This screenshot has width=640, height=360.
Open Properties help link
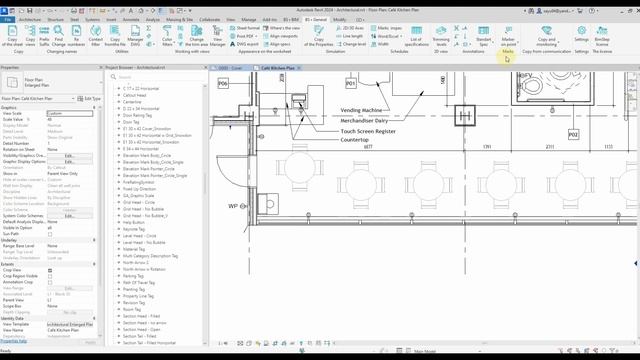13,341
